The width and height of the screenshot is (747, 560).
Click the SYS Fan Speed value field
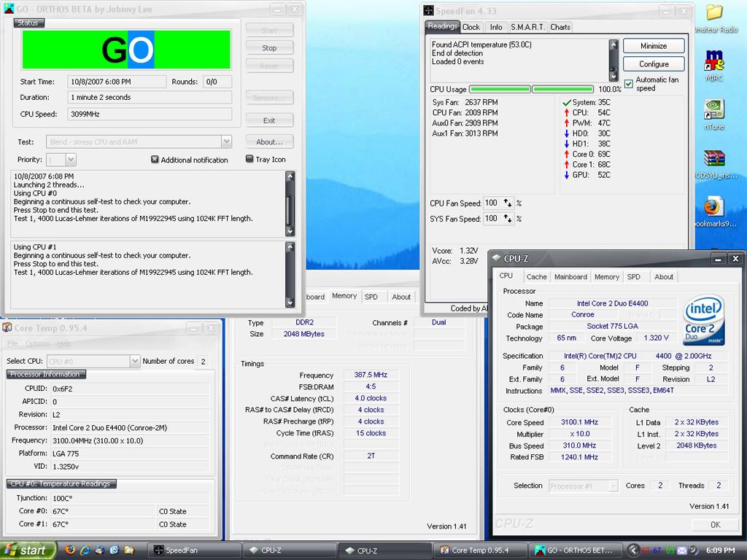point(492,219)
